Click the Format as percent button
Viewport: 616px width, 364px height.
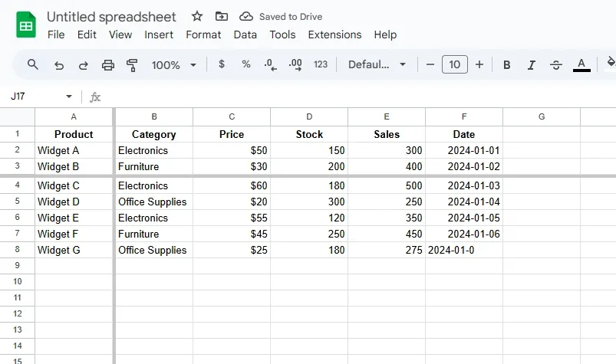246,64
